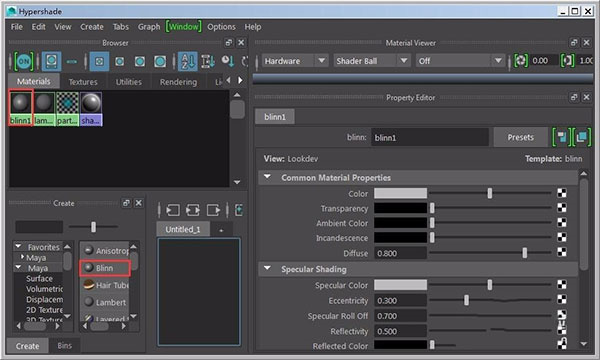Select 2D Textures category in Create tree
This screenshot has width=600, height=360.
[44, 310]
